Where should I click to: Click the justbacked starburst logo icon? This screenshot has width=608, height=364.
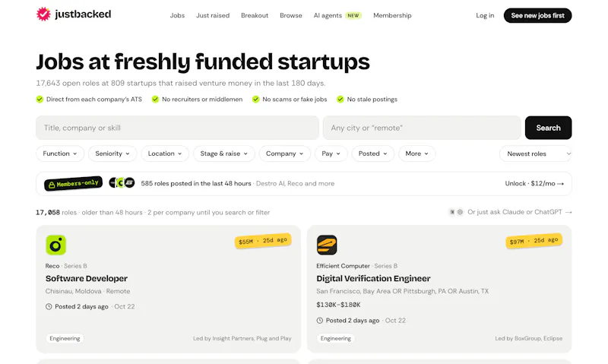point(43,14)
